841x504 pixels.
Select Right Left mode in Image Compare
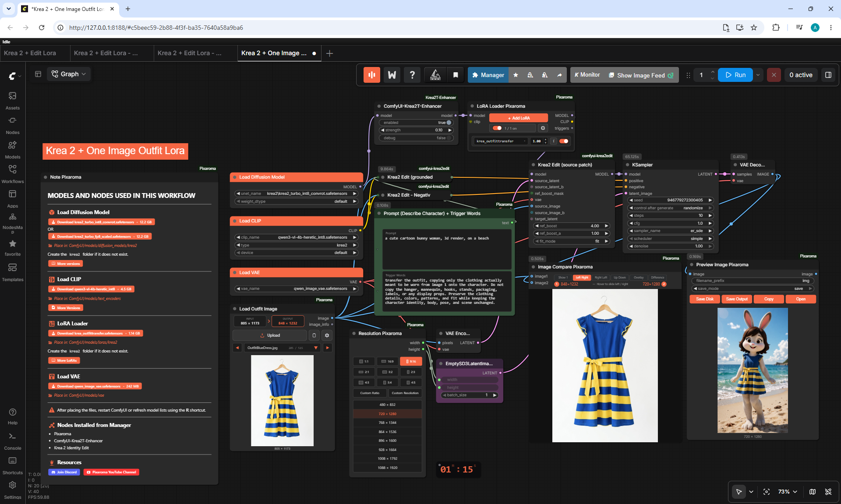(601, 278)
